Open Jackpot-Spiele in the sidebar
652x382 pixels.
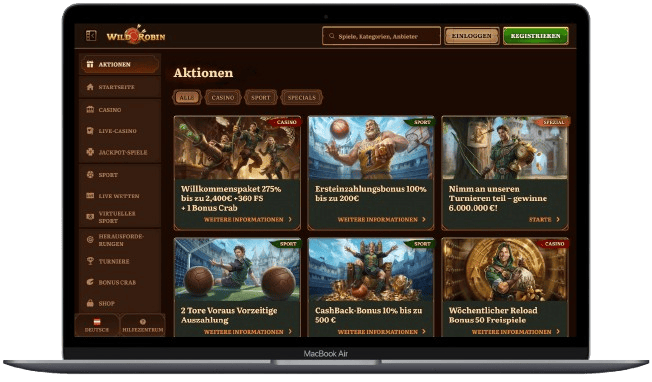click(120, 152)
